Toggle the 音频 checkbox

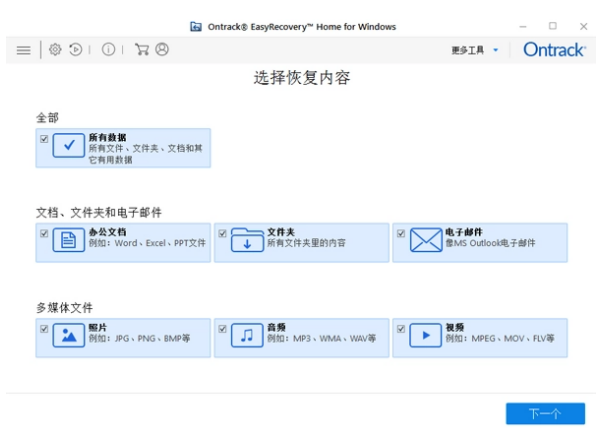[x=223, y=329]
